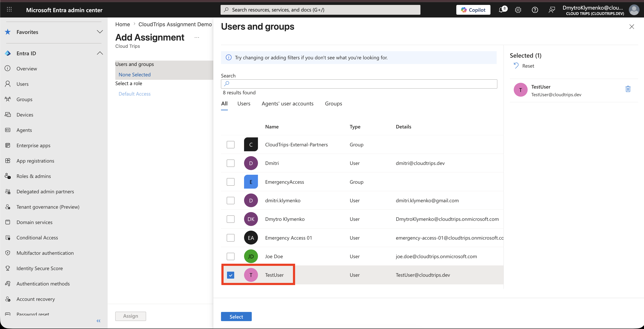
Task: Click joe.doe@cloudtrips.onmicrosoft.com email
Action: click(436, 256)
